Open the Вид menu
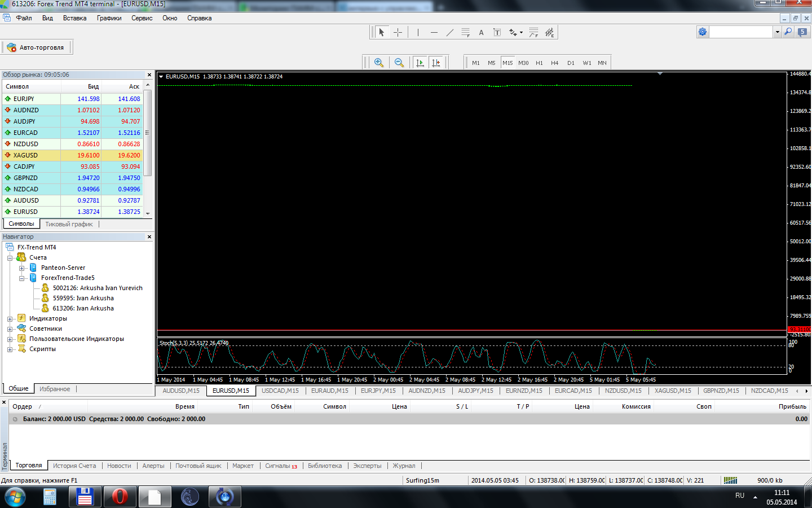Image resolution: width=812 pixels, height=508 pixels. [x=47, y=18]
